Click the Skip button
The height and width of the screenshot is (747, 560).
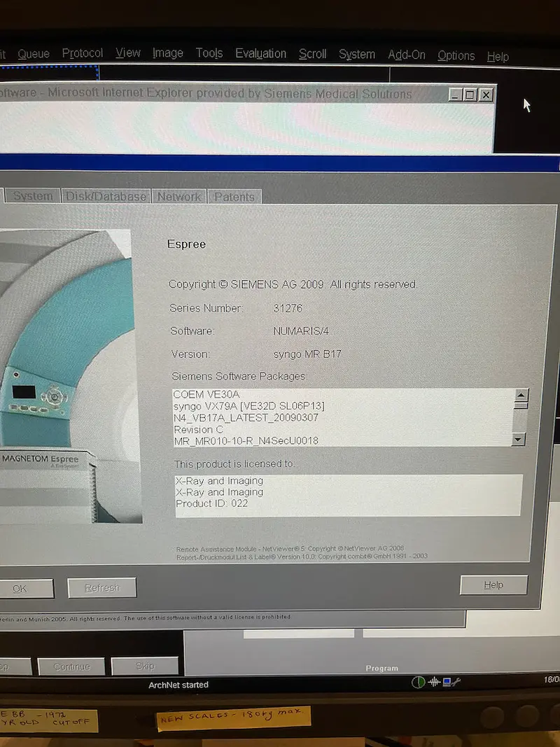[x=145, y=666]
